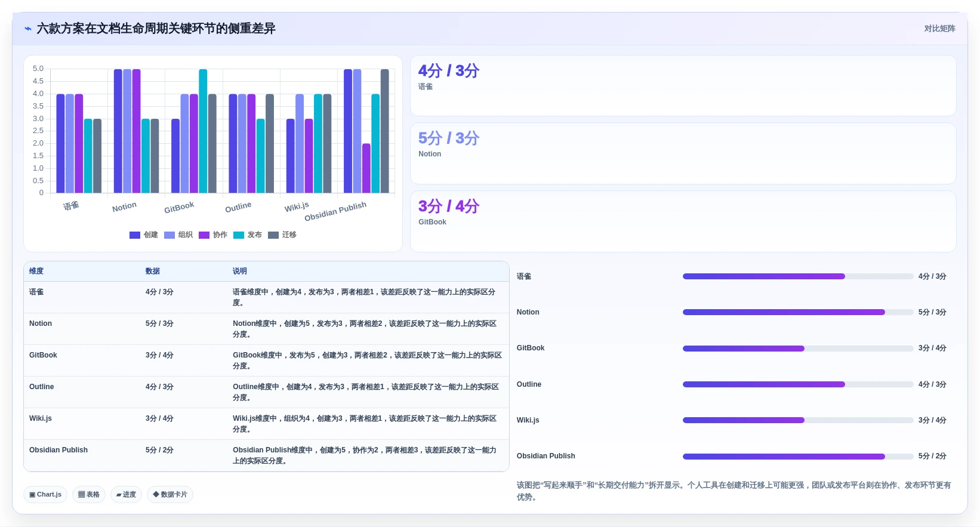Select the Notion data card showing 5分 / 3分

[x=683, y=153]
